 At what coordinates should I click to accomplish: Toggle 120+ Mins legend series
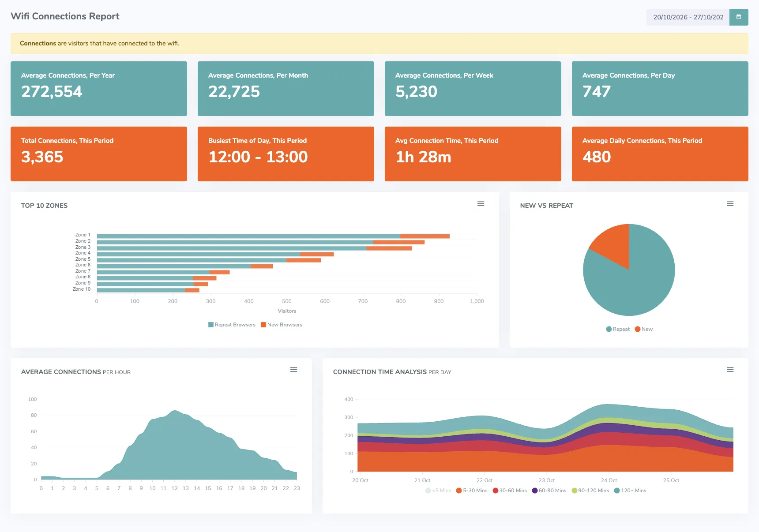click(630, 491)
